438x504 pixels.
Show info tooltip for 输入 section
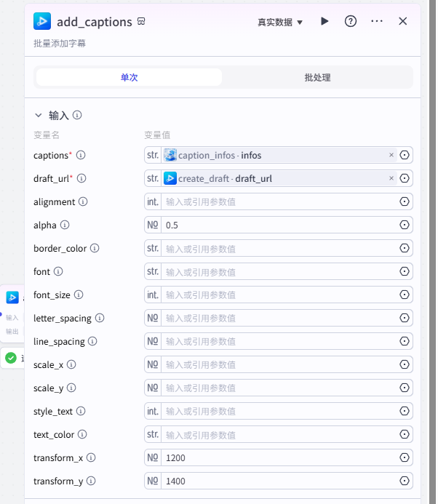77,115
